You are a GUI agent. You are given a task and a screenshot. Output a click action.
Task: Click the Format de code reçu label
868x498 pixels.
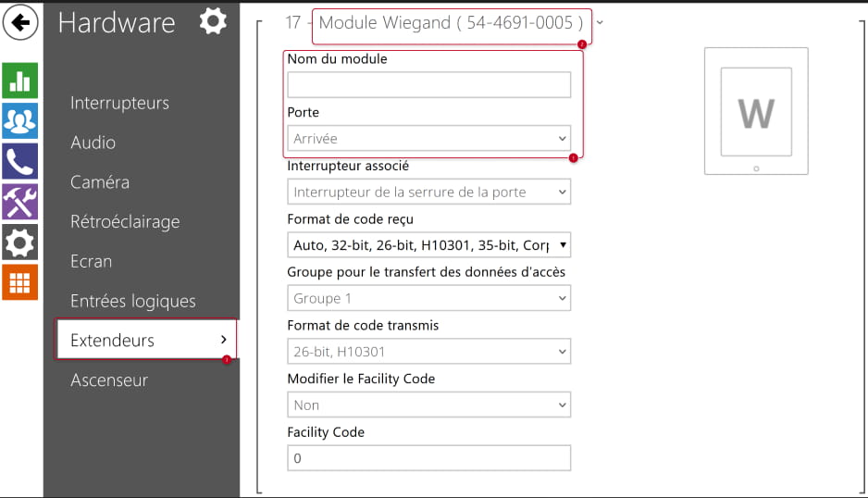(350, 219)
